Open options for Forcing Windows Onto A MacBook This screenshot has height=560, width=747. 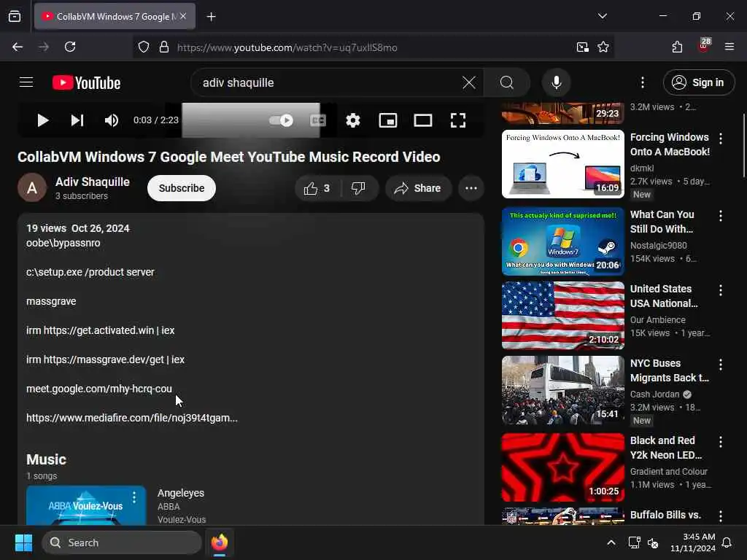[x=720, y=139]
